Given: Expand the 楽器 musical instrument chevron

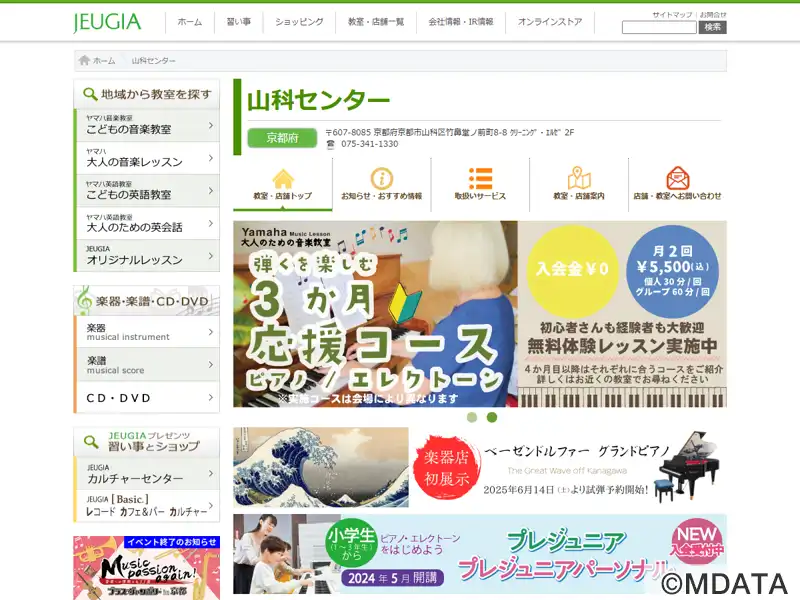Looking at the screenshot, I should [x=211, y=332].
